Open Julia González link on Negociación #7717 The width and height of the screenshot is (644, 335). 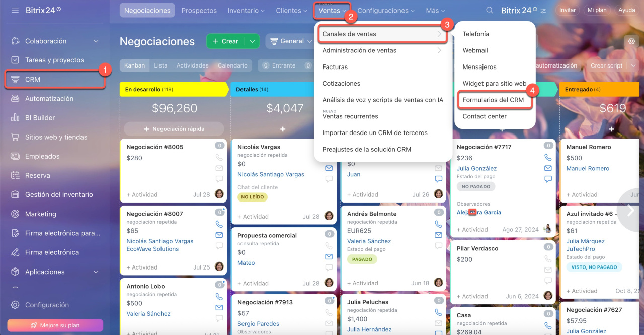(x=476, y=168)
